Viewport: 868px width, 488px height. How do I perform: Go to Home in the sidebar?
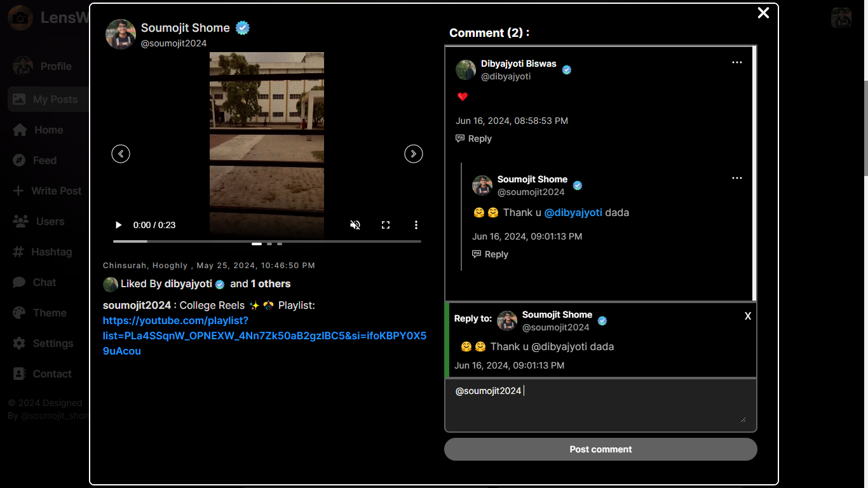click(48, 130)
